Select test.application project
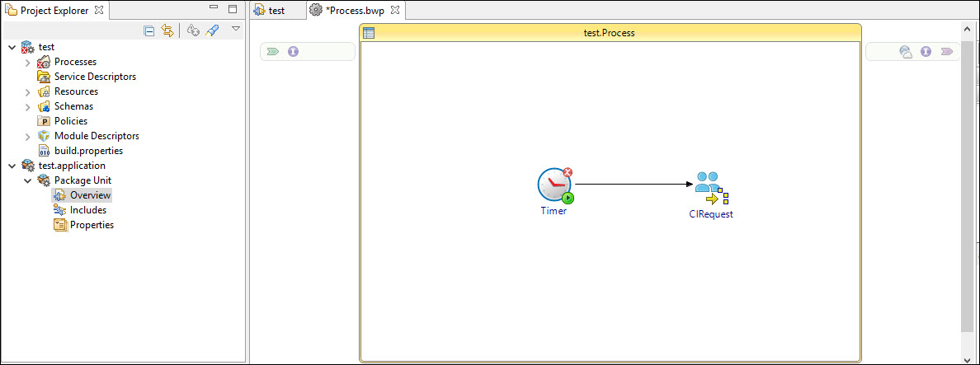 [x=72, y=166]
